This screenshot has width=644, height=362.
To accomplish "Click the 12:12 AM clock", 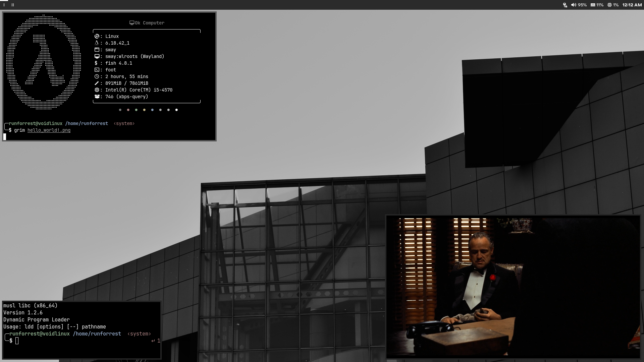I will pos(632,5).
